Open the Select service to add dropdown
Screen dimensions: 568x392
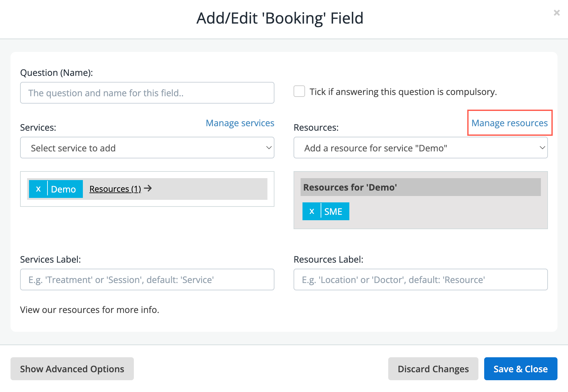pyautogui.click(x=147, y=148)
